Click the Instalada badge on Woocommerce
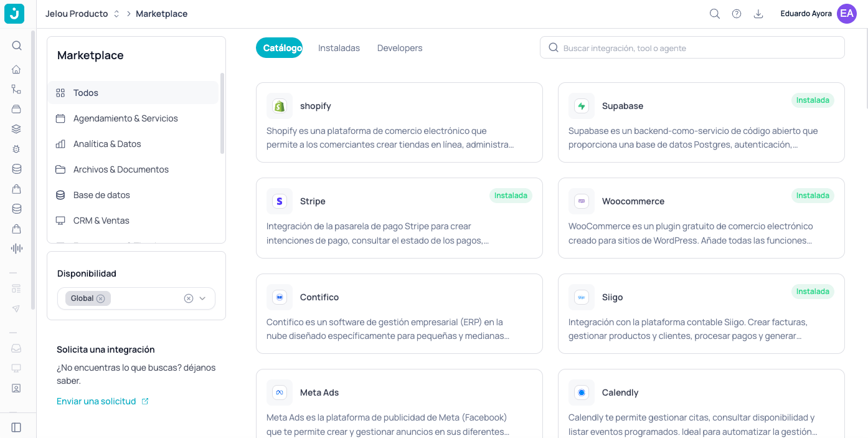The image size is (868, 438). click(x=813, y=196)
